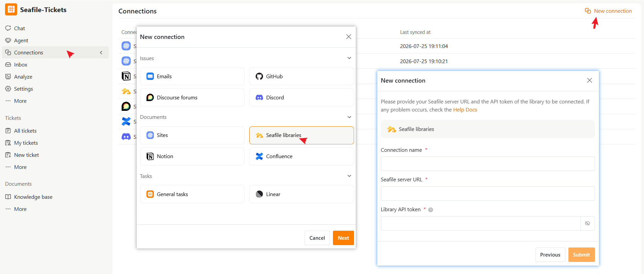Close the connection type selection dialog
644x274 pixels.
tap(349, 37)
